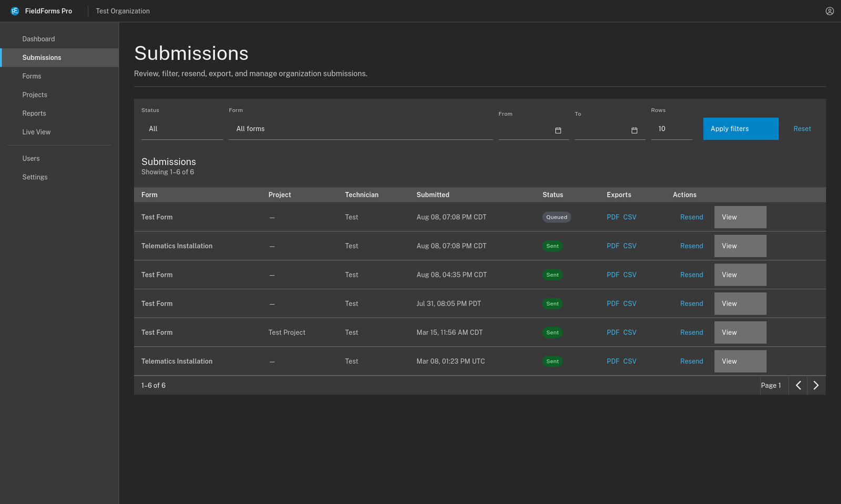The image size is (841, 504).
Task: Go to next page chevron
Action: tap(816, 385)
